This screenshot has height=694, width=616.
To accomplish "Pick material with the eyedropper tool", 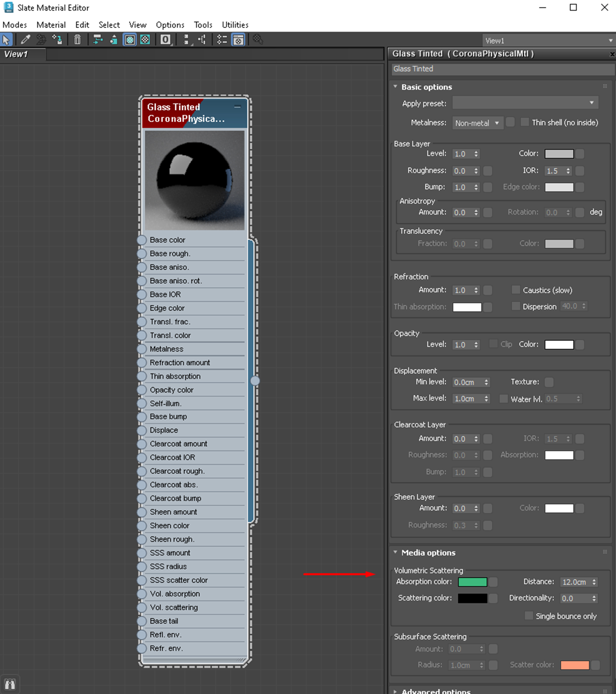I will pos(25,40).
